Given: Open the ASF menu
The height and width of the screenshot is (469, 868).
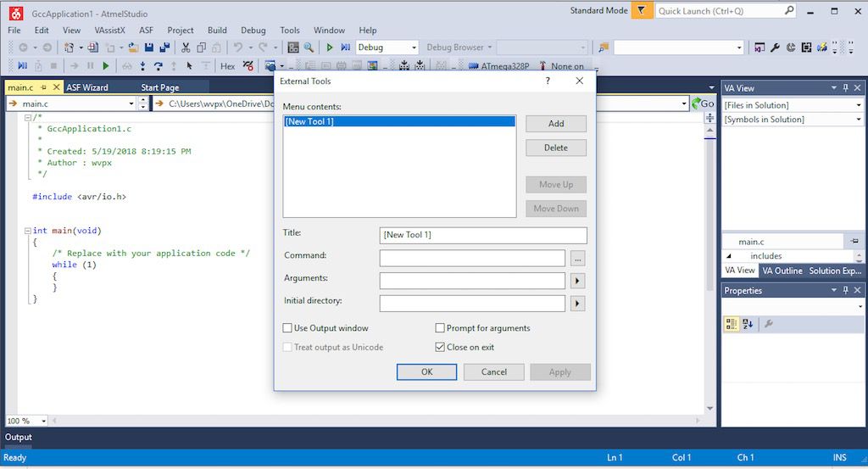Looking at the screenshot, I should (146, 31).
